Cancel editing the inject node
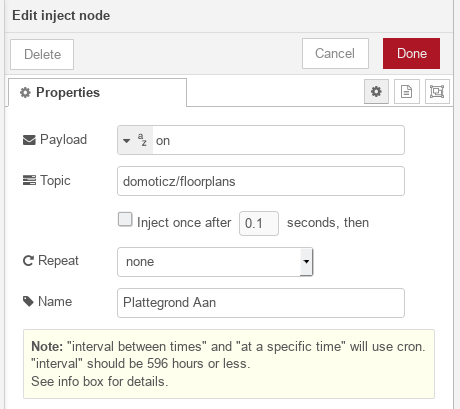This screenshot has width=460, height=409. tap(335, 53)
